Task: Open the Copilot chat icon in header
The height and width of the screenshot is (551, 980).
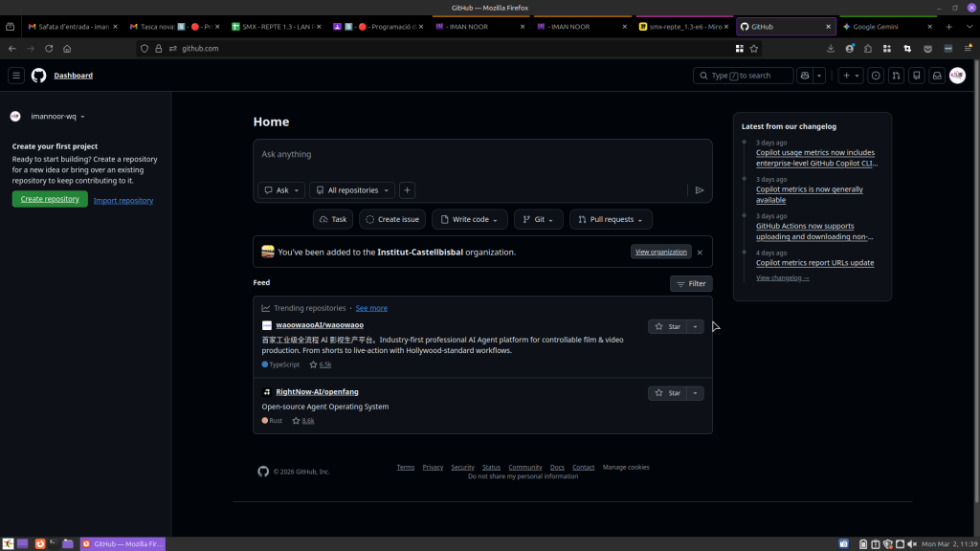Action: [805, 76]
